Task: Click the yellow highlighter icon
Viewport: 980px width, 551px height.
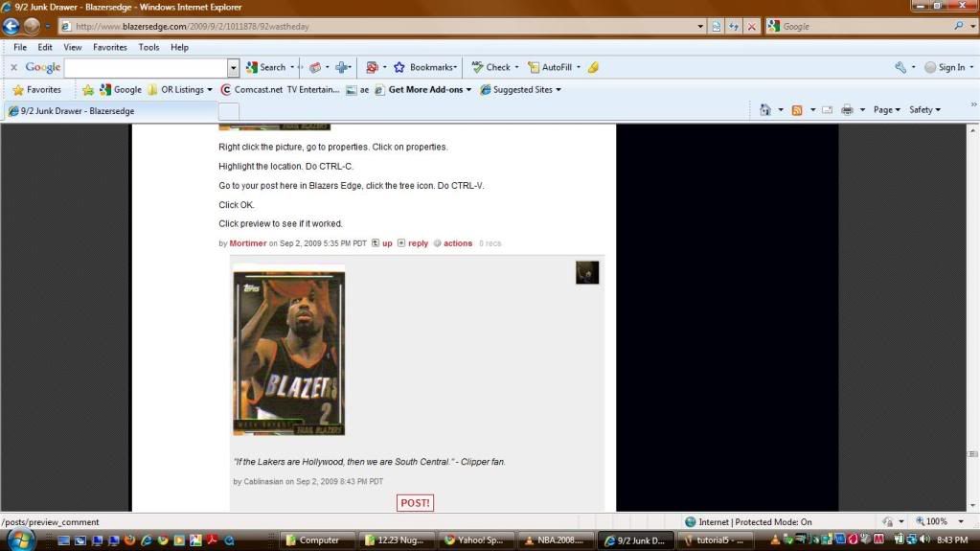Action: [x=593, y=67]
